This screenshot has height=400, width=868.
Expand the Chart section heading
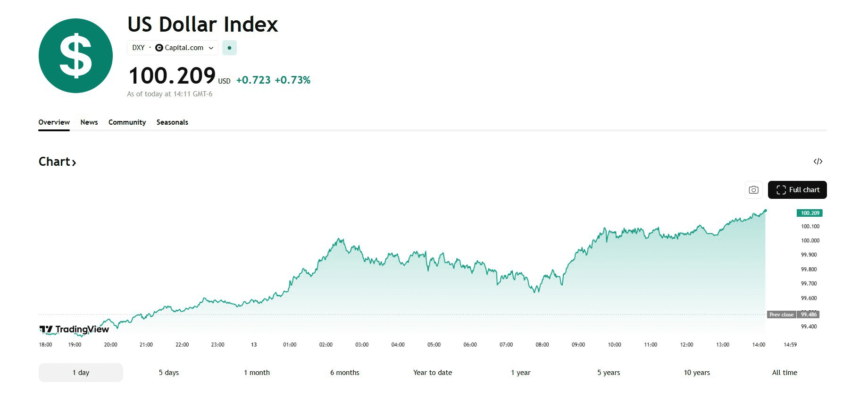pyautogui.click(x=57, y=162)
